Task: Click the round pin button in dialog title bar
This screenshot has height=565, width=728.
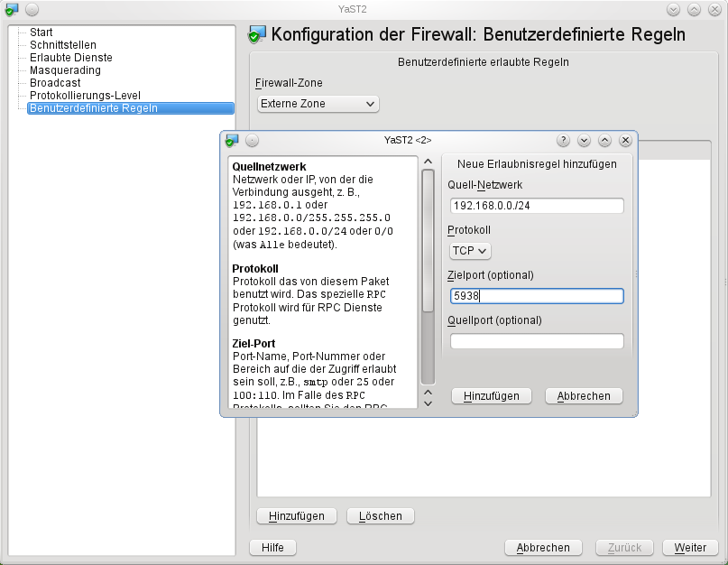Action: [x=253, y=140]
